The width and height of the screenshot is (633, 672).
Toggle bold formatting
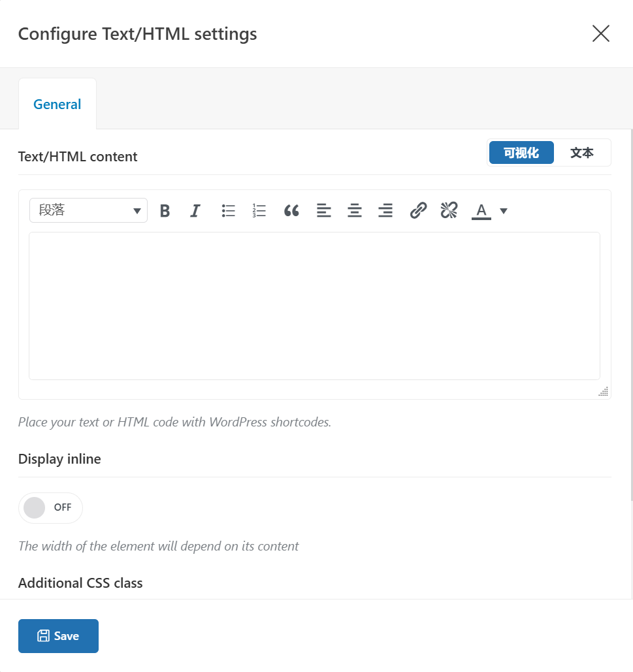165,211
